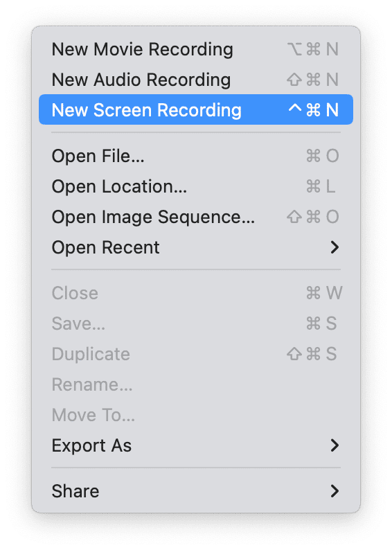Image resolution: width=392 pixels, height=550 pixels.
Task: Open File… from the menu
Action: tap(195, 156)
